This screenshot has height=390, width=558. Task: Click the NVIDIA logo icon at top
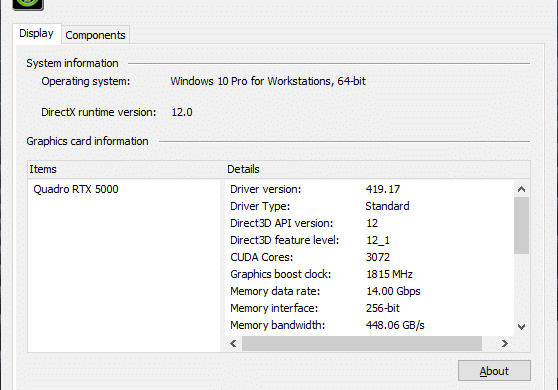click(x=28, y=4)
